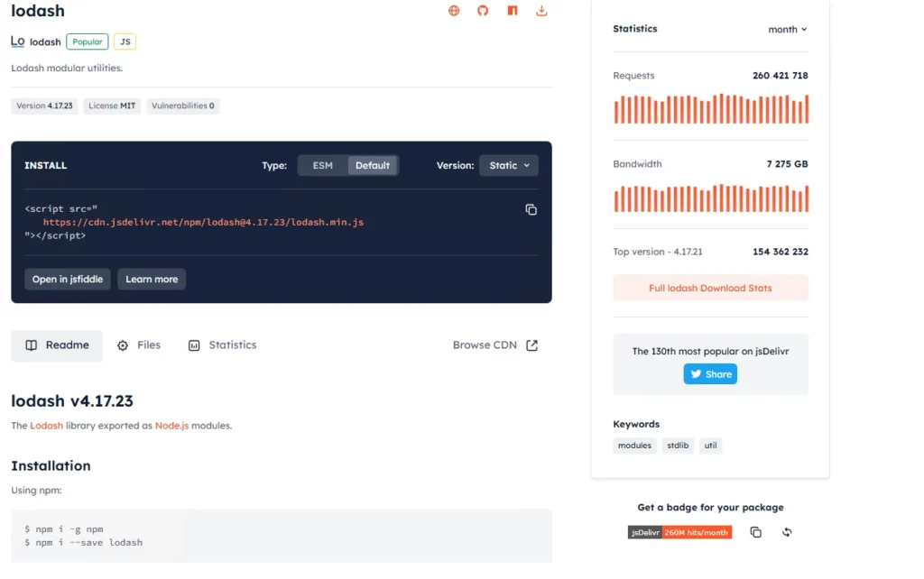This screenshot has height=579, width=924.
Task: Select the Readme tab
Action: (57, 345)
